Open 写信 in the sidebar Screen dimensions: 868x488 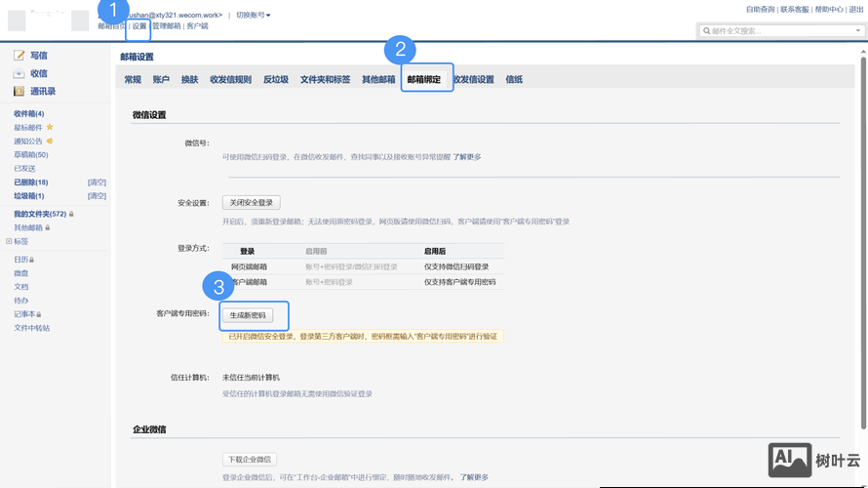pyautogui.click(x=39, y=56)
